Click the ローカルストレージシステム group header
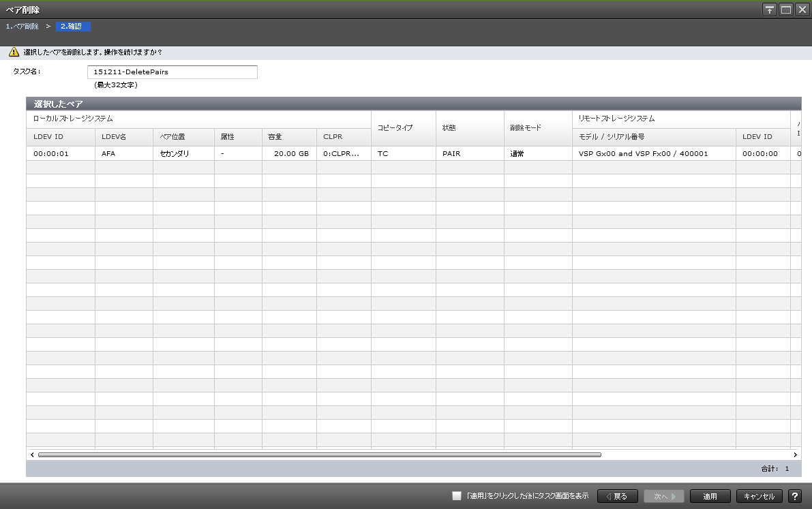 [199, 119]
